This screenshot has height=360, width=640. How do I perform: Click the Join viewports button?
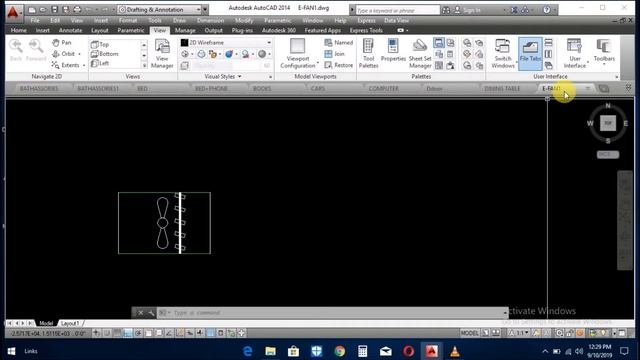coord(334,54)
